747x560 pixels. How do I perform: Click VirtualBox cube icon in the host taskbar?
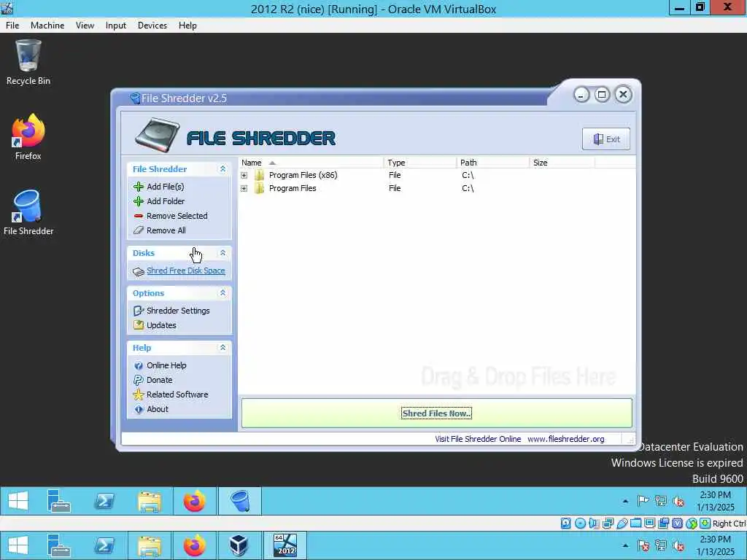239,545
